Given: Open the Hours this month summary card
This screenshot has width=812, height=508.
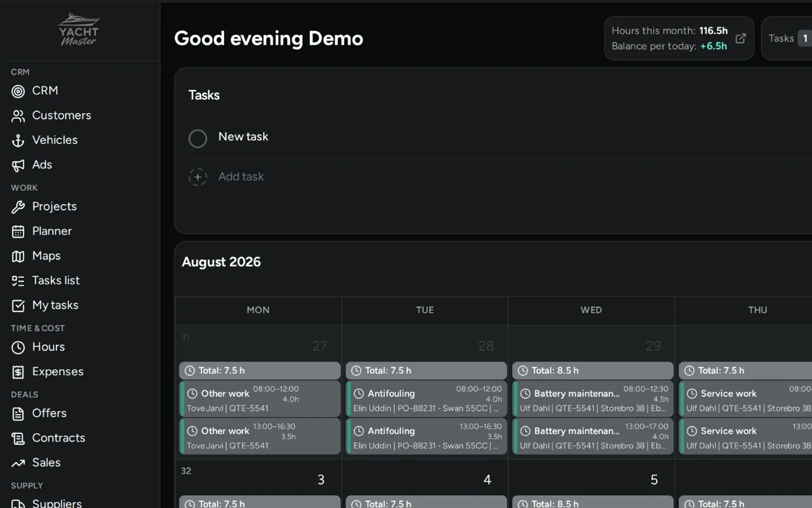Looking at the screenshot, I should (679, 38).
